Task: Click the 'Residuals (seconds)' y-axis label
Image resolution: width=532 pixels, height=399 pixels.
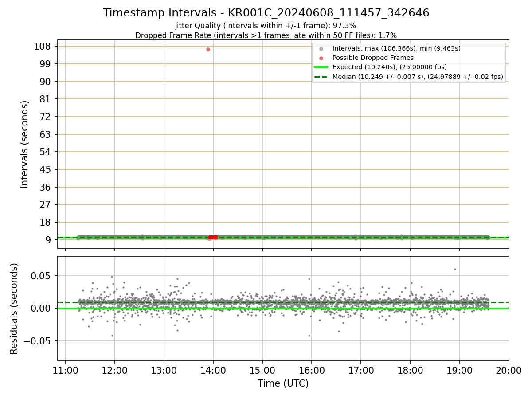Action: 14,309
